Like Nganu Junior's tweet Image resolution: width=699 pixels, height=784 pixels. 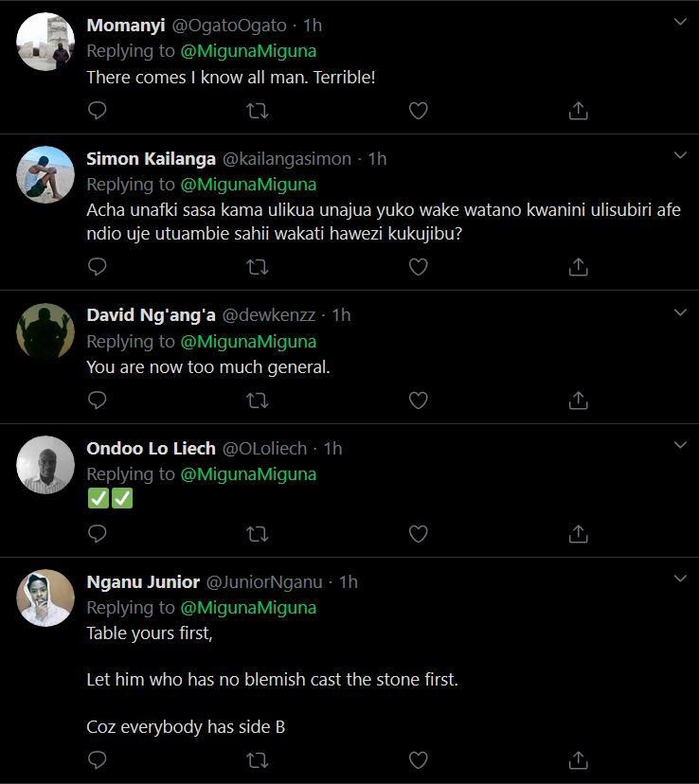click(x=418, y=759)
